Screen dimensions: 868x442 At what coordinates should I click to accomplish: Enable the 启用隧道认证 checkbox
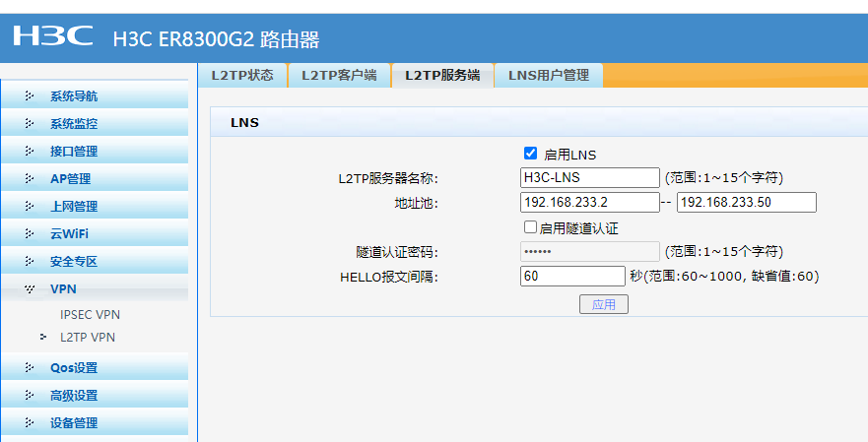tap(530, 226)
